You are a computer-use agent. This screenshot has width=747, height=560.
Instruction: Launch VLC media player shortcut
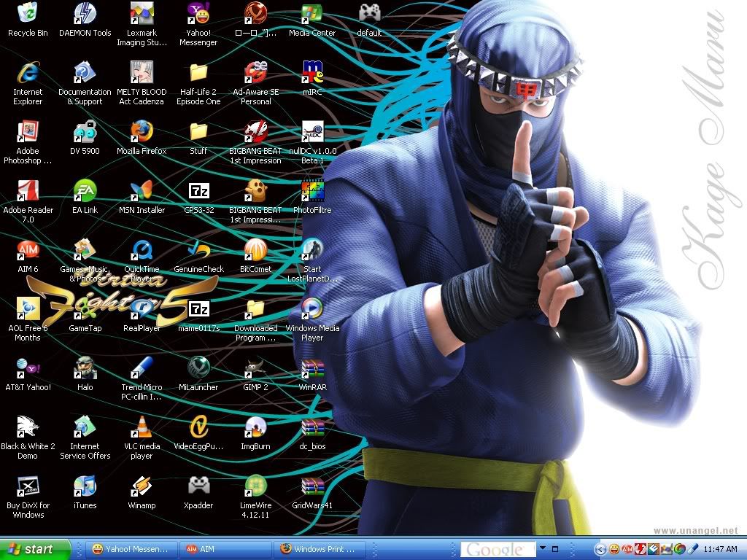[142, 427]
